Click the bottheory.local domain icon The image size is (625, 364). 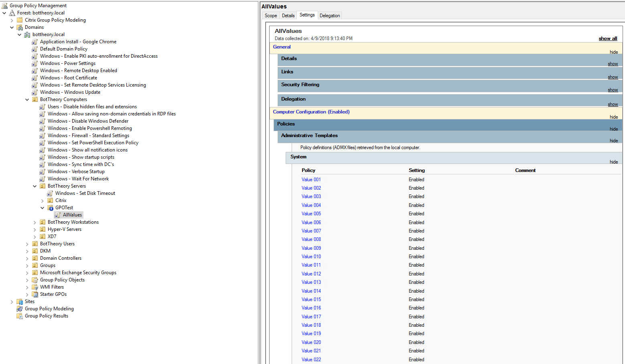(x=27, y=34)
